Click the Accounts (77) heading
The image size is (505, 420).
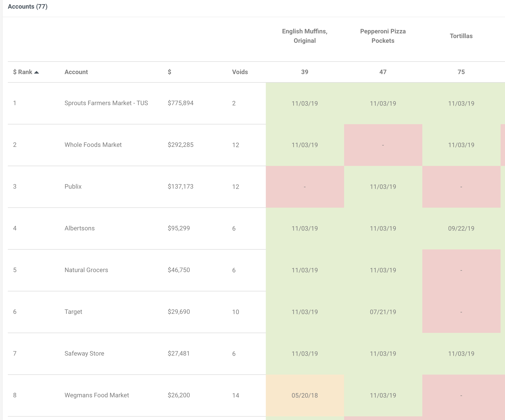tap(28, 7)
